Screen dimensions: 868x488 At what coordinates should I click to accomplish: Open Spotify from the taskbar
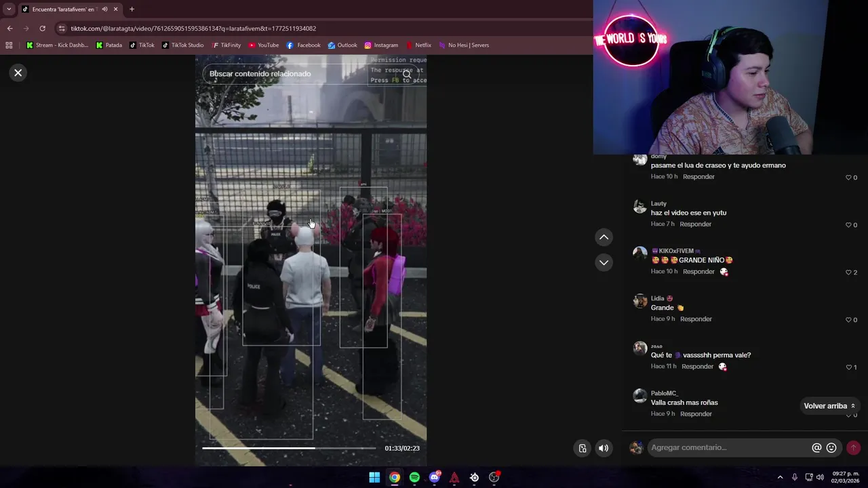414,477
